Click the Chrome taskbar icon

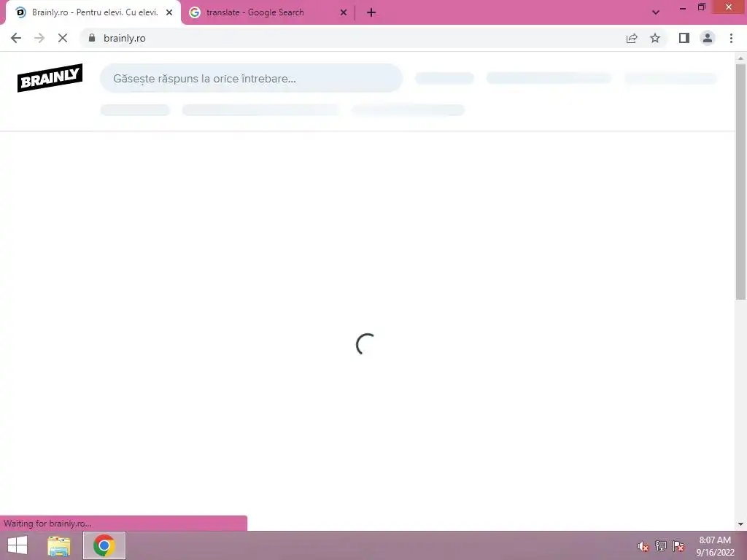pyautogui.click(x=104, y=545)
